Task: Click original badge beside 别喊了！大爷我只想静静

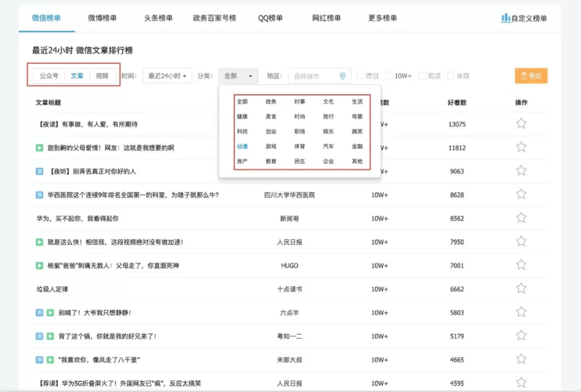Action: 39,313
